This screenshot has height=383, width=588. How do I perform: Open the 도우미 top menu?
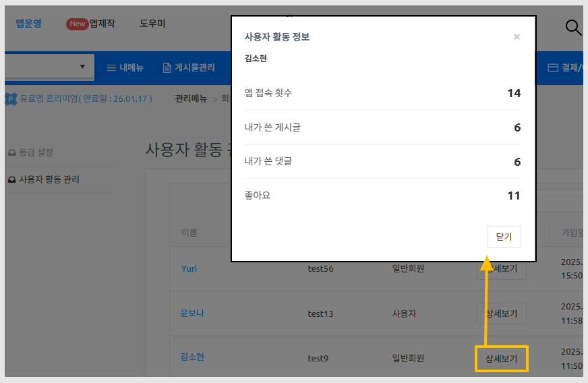[x=152, y=24]
